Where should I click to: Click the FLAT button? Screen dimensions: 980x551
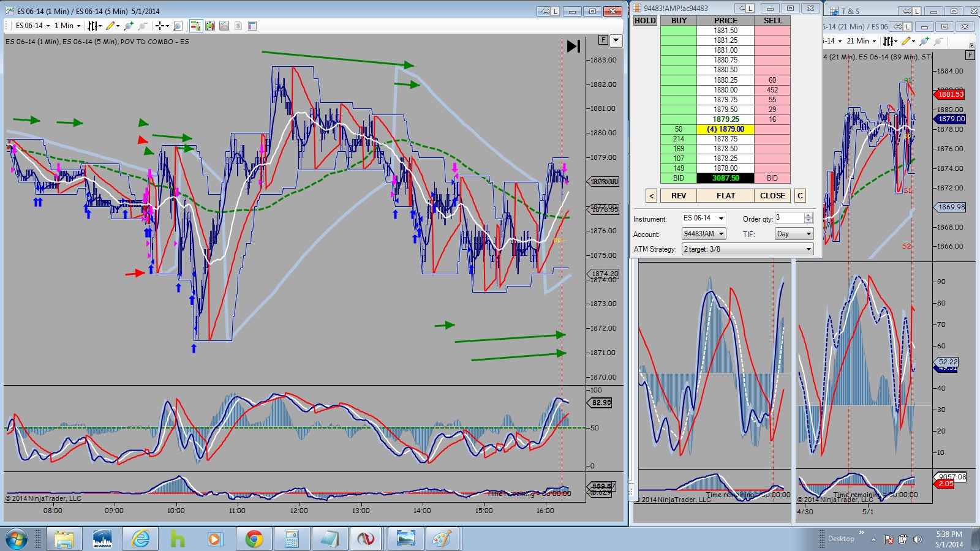tap(726, 196)
